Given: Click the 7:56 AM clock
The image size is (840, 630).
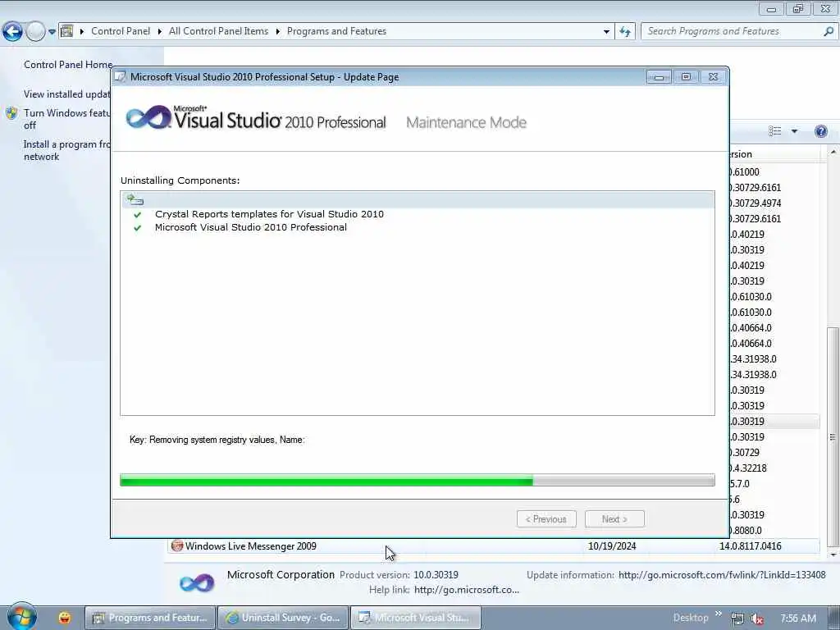Looking at the screenshot, I should pyautogui.click(x=798, y=619).
